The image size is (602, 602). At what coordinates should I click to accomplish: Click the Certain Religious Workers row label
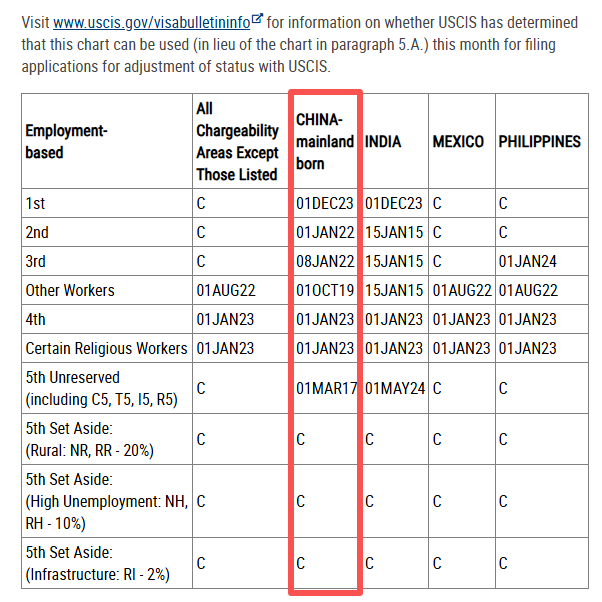(106, 348)
